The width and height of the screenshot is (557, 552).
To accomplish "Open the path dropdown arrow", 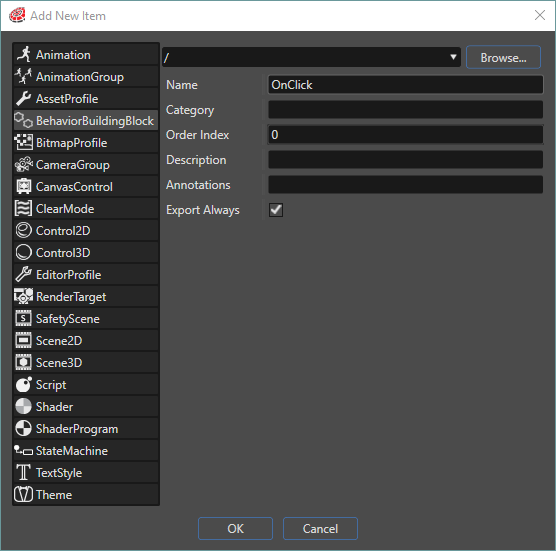I will (453, 57).
